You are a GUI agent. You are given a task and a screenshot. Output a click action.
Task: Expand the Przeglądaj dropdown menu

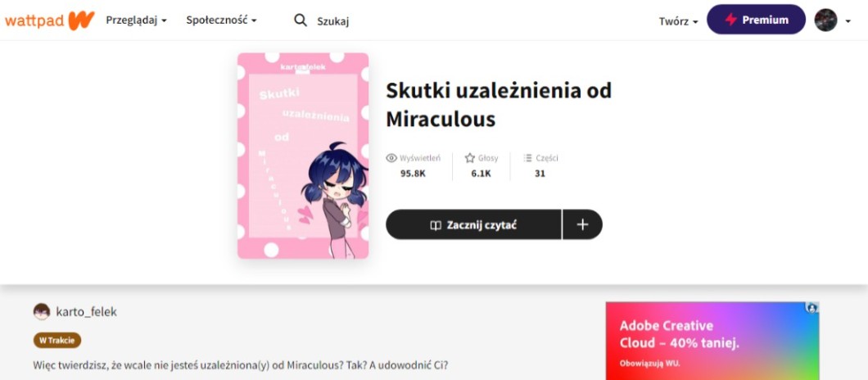tap(136, 20)
